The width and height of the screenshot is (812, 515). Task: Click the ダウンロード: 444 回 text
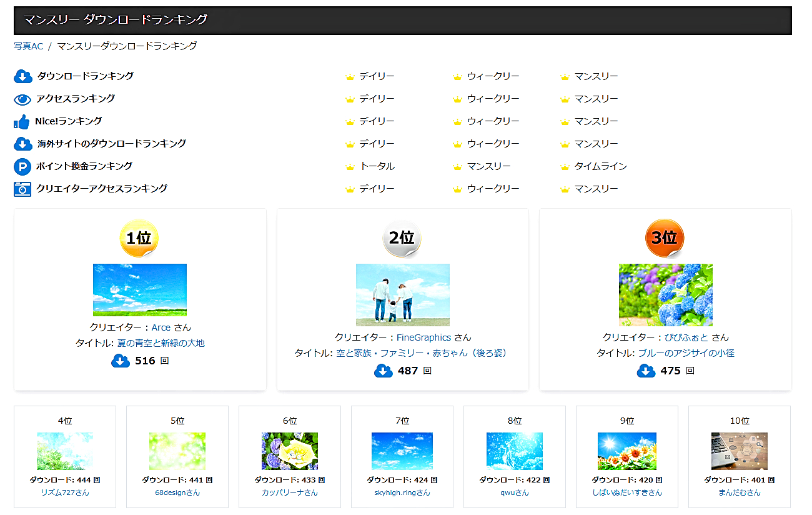click(65, 480)
